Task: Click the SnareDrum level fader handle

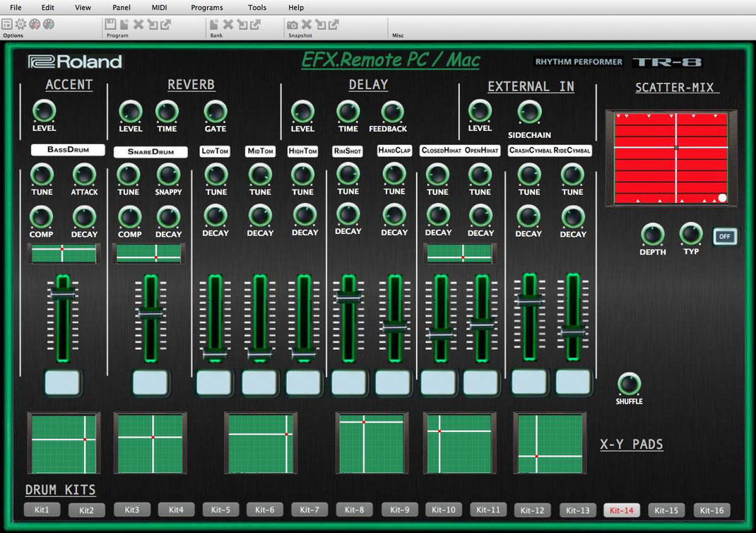Action: [150, 313]
